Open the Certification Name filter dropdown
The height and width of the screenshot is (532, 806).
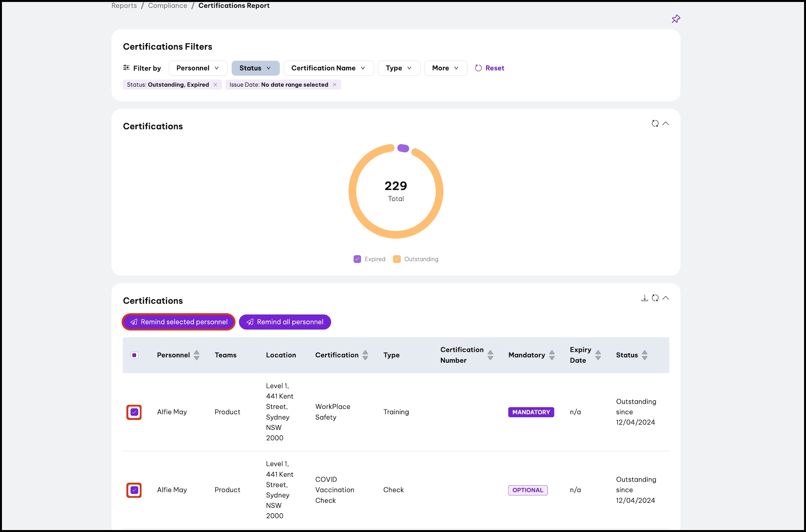click(328, 68)
